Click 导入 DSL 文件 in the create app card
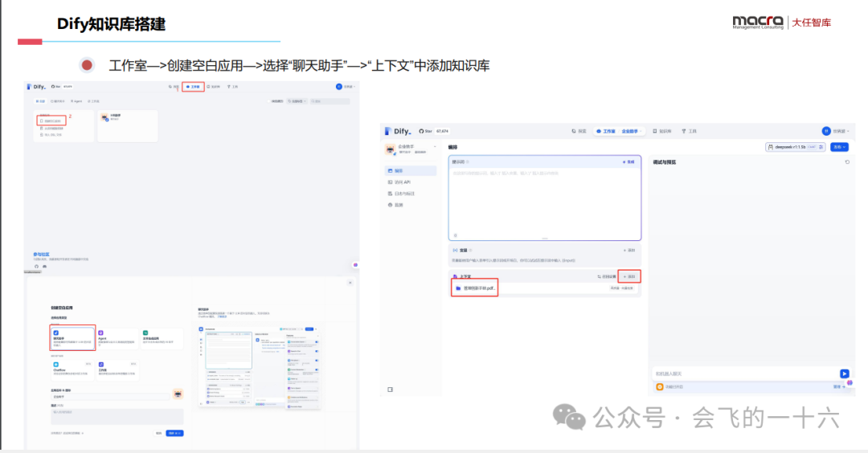868x453 pixels. click(x=51, y=134)
